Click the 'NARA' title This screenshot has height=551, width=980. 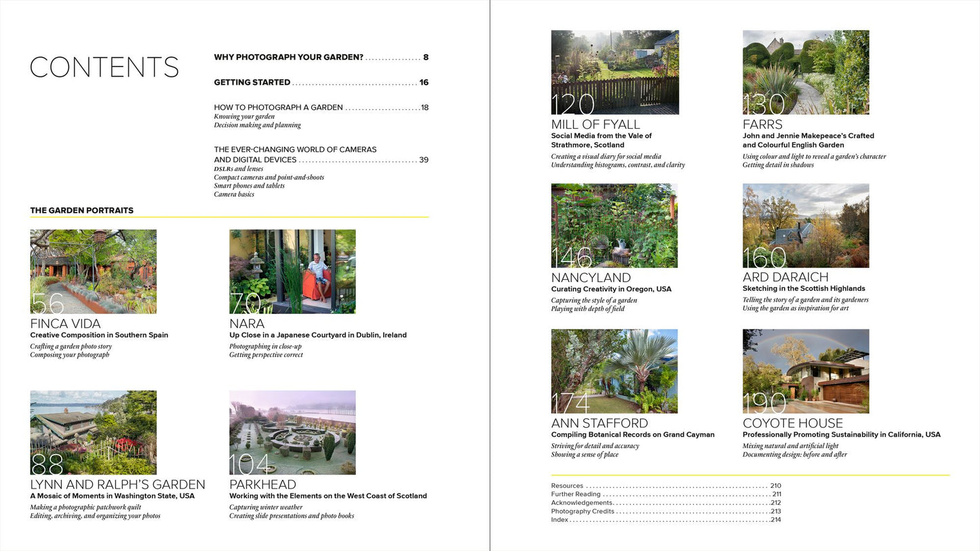click(x=247, y=324)
